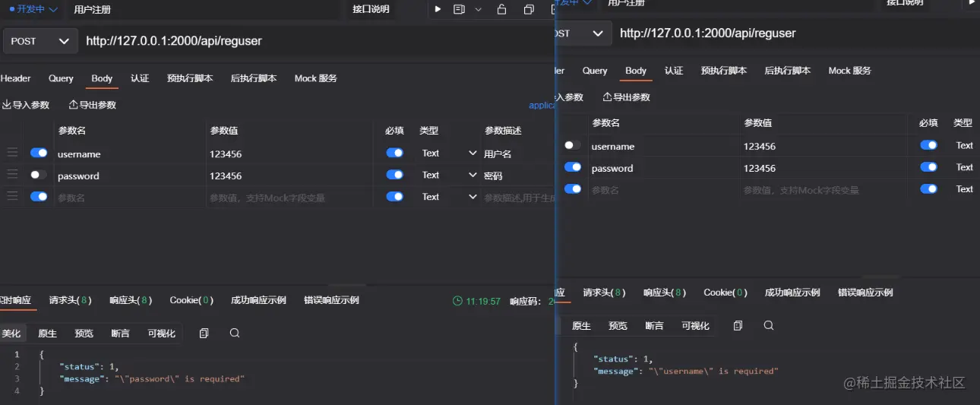Viewport: 980px width, 405px height.
Task: Open the Cookie(0) tab in the right panel
Action: pos(726,293)
